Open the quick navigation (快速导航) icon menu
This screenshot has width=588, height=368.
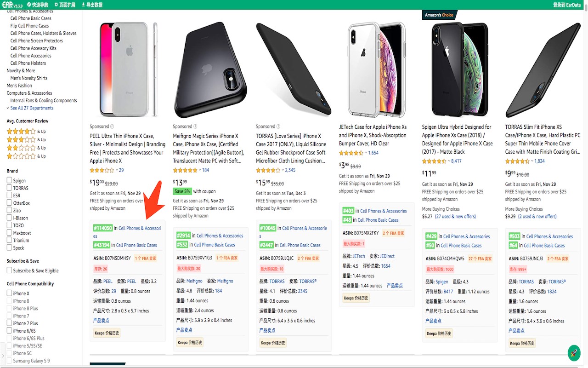point(28,5)
